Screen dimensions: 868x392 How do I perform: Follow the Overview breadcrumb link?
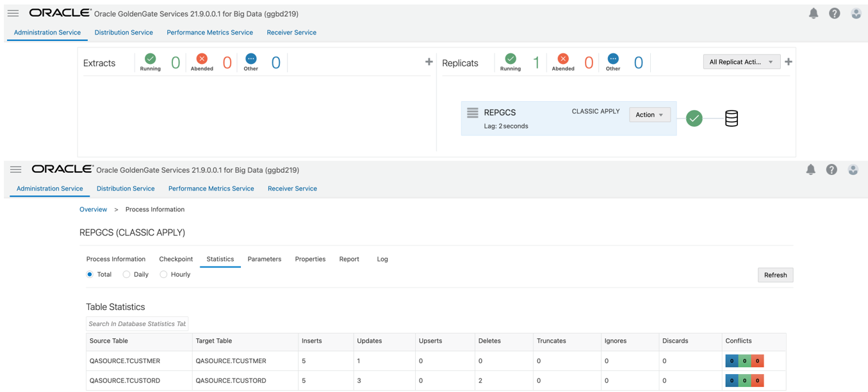pyautogui.click(x=93, y=209)
